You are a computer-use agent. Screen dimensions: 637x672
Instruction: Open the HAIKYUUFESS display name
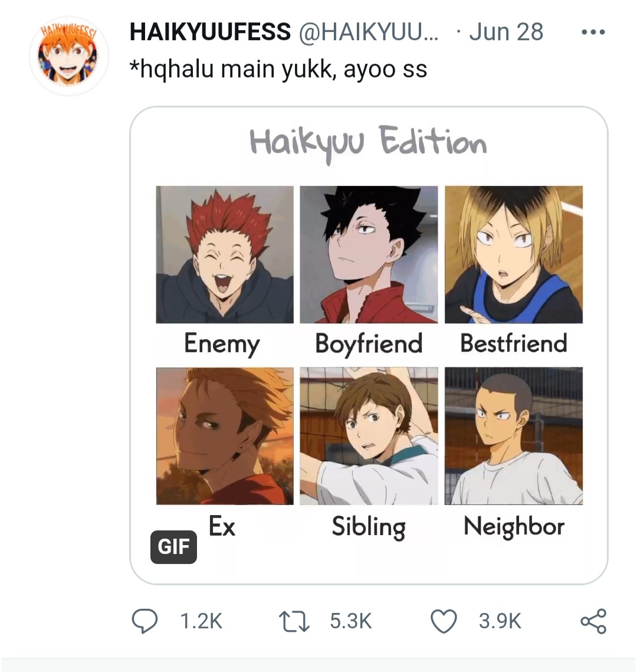pyautogui.click(x=210, y=32)
